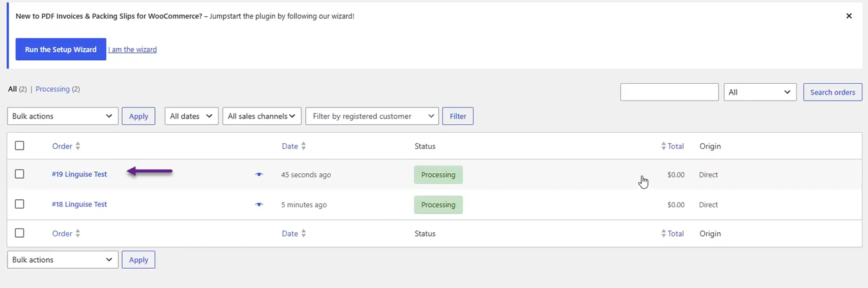Select all orders via header checkbox
868x288 pixels.
(19, 146)
